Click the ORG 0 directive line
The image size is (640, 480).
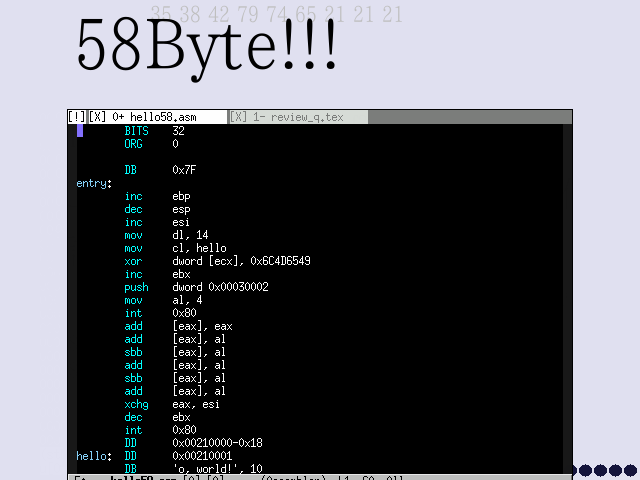(151, 144)
